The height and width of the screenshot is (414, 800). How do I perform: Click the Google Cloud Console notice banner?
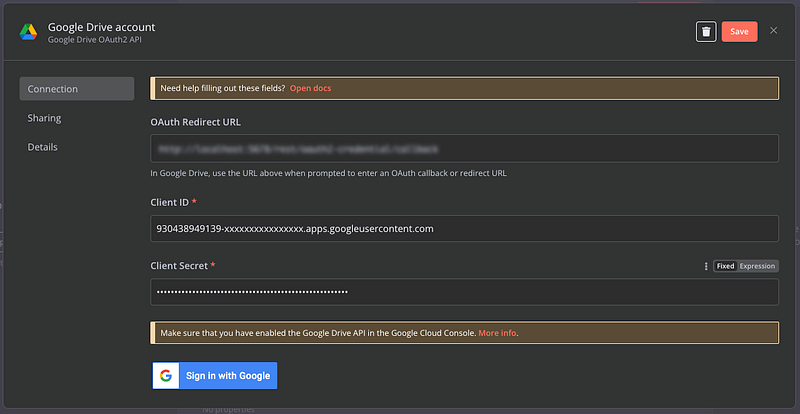click(x=330, y=332)
